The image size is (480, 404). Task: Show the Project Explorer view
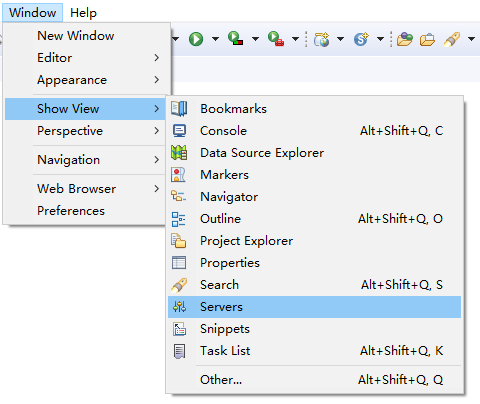(x=314, y=241)
